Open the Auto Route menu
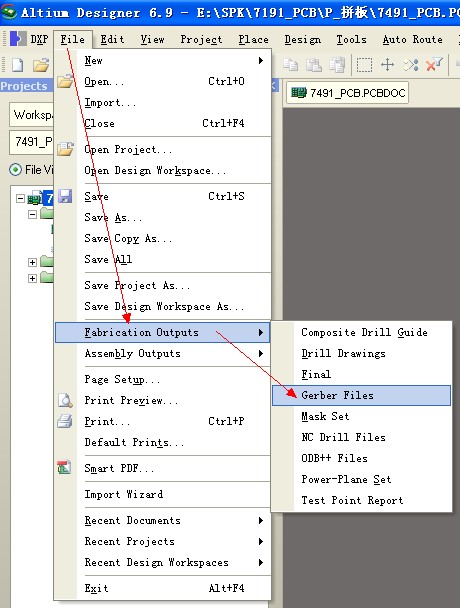 [x=412, y=39]
